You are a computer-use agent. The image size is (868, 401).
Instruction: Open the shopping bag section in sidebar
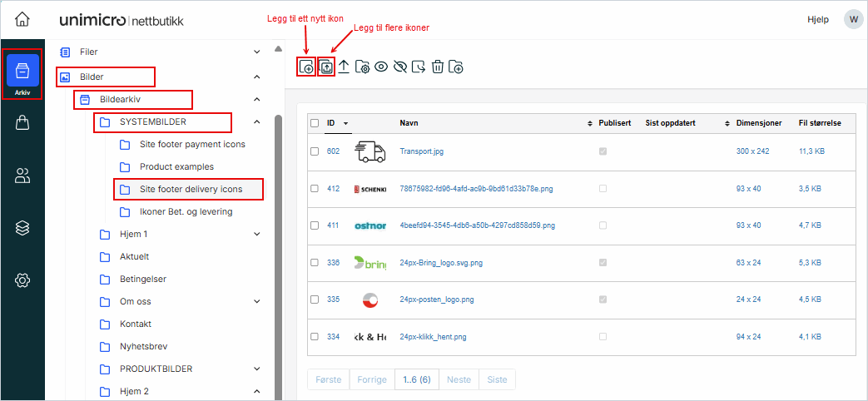tap(22, 123)
